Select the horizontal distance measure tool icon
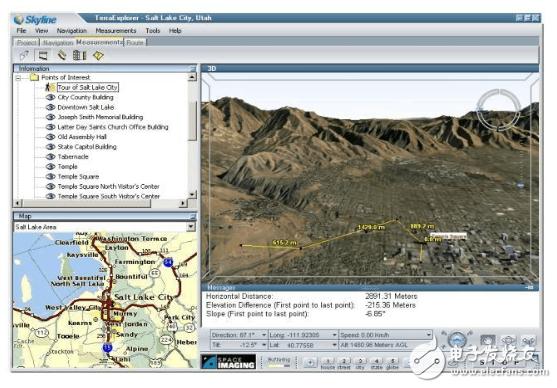 pyautogui.click(x=25, y=55)
